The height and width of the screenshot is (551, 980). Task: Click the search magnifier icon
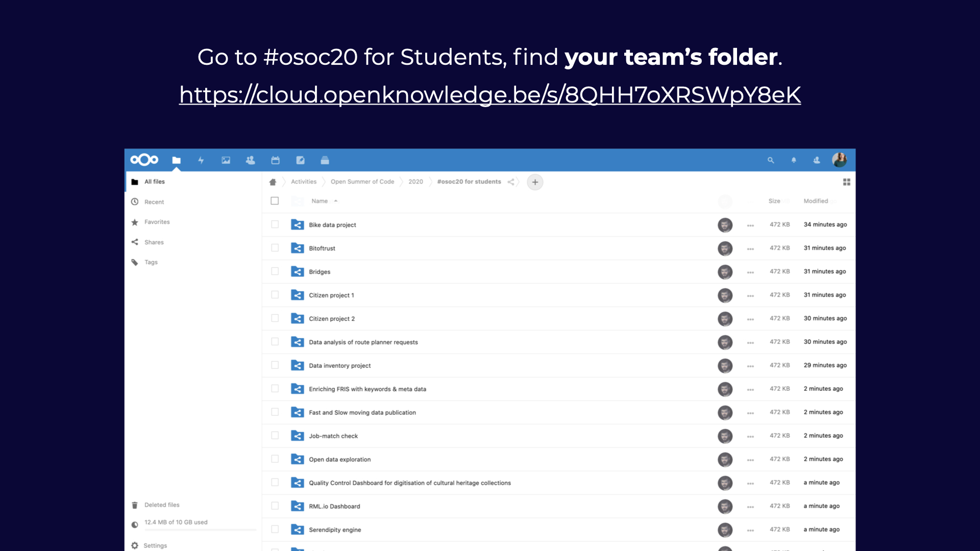771,160
